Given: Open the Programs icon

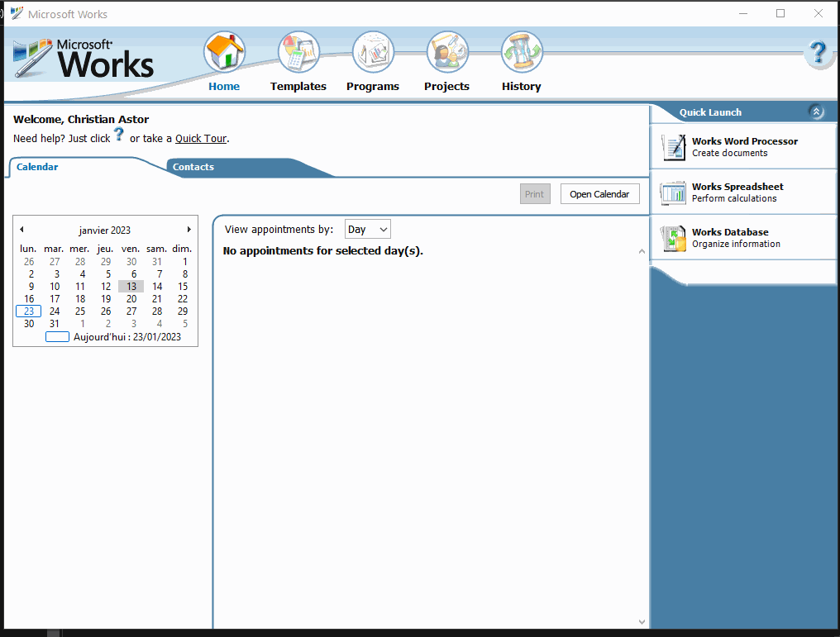Looking at the screenshot, I should click(x=373, y=52).
